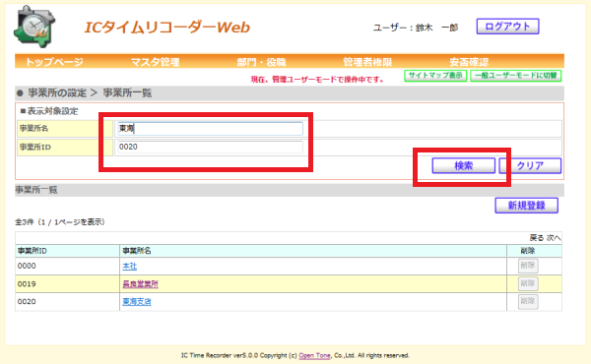The image size is (591, 364).
Task: Click the ■表示対象設定 section heading
Action: [49, 111]
